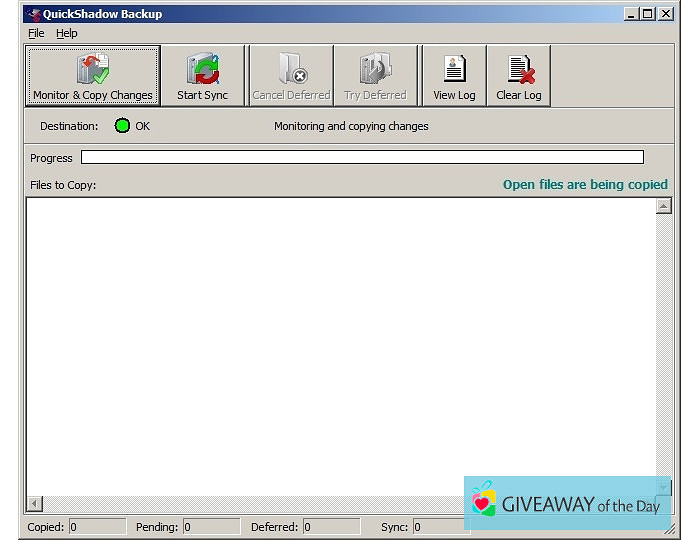
Task: Click the Progress bar
Action: [362, 157]
